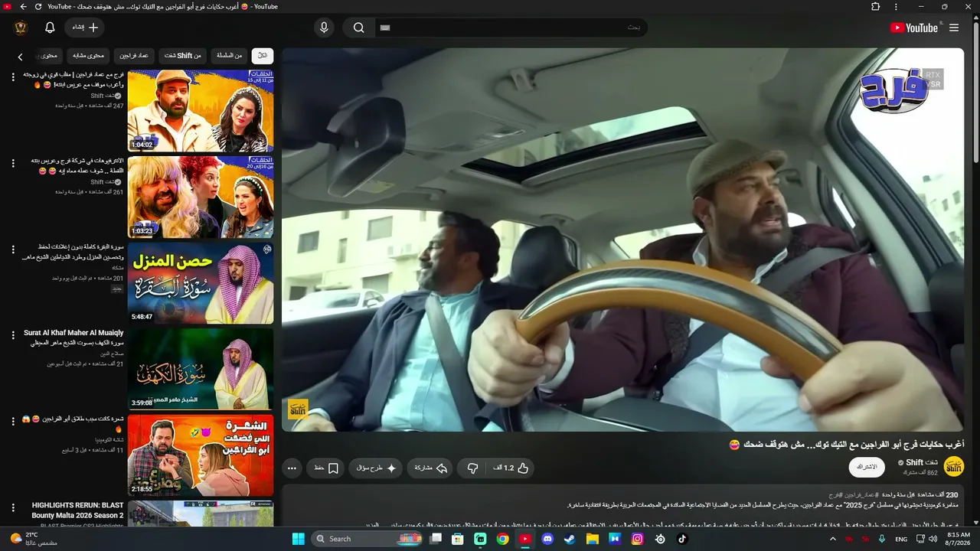Open the account avatar menu
Image resolution: width=980 pixels, height=551 pixels.
click(21, 28)
